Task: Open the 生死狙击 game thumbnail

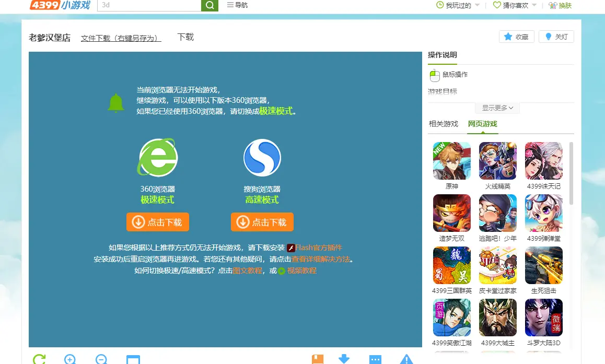Action: coord(544,265)
